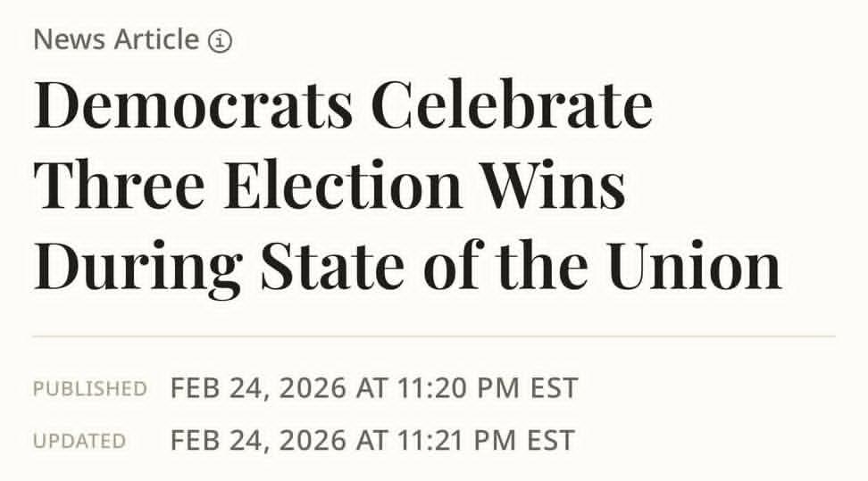Click the word Union in headline

tap(695, 267)
